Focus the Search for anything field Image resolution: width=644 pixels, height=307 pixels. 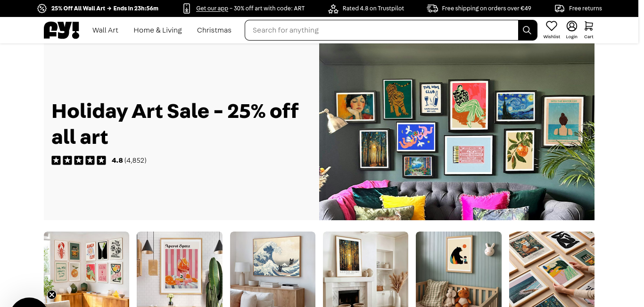381,30
